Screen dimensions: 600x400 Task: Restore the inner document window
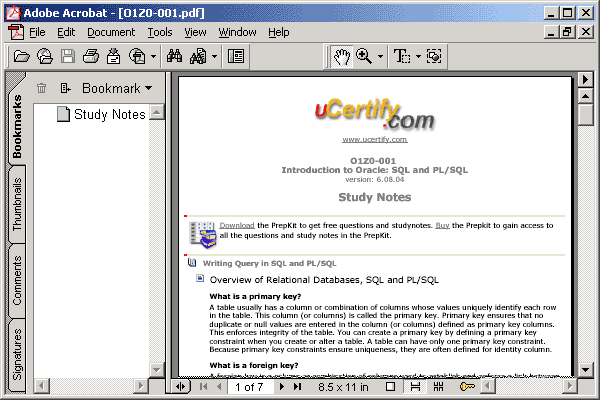568,32
